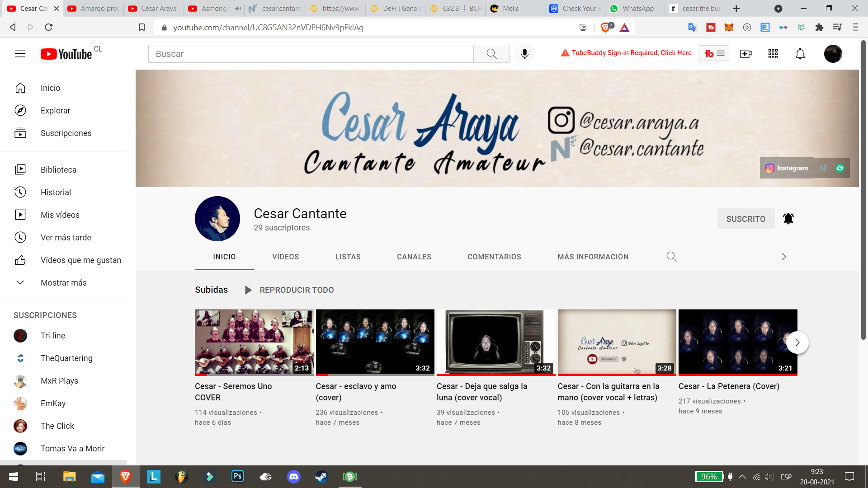Image resolution: width=868 pixels, height=488 pixels.
Task: Open a new browser tab with plus
Action: coord(736,9)
